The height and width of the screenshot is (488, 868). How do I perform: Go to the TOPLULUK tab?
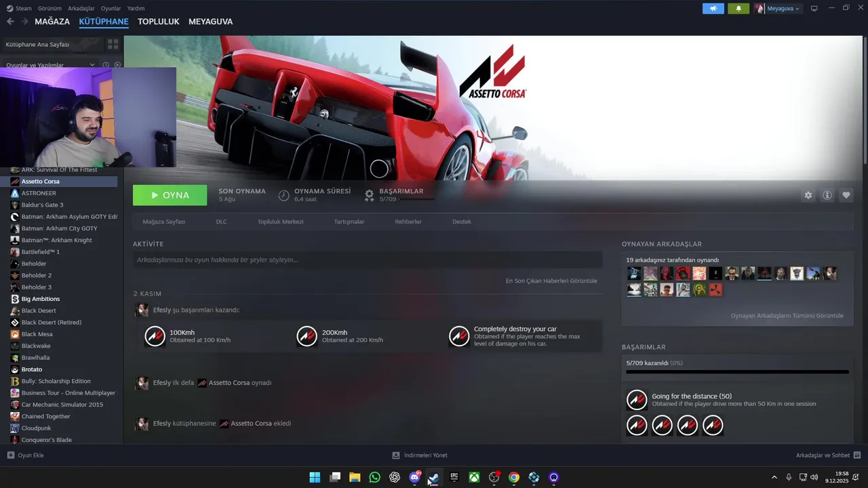[158, 22]
